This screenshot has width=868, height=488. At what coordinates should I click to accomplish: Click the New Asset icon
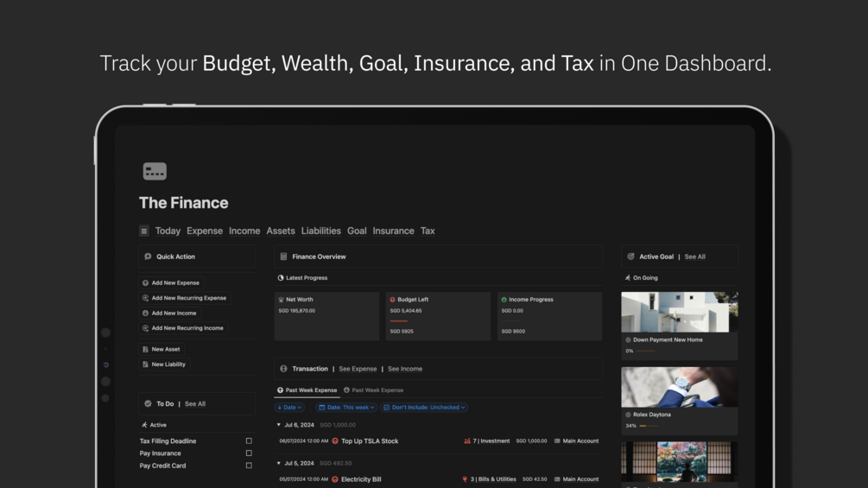click(145, 350)
